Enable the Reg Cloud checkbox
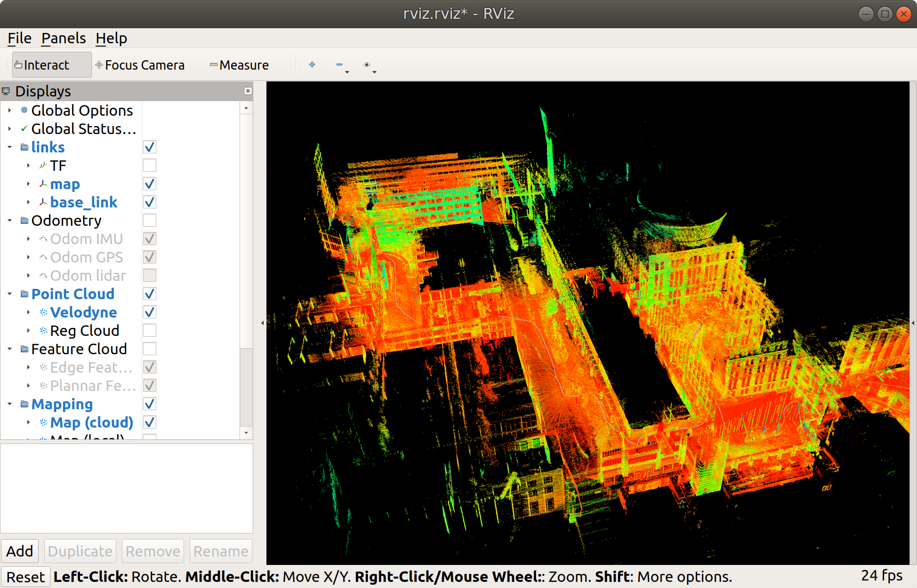The image size is (917, 588). [150, 331]
